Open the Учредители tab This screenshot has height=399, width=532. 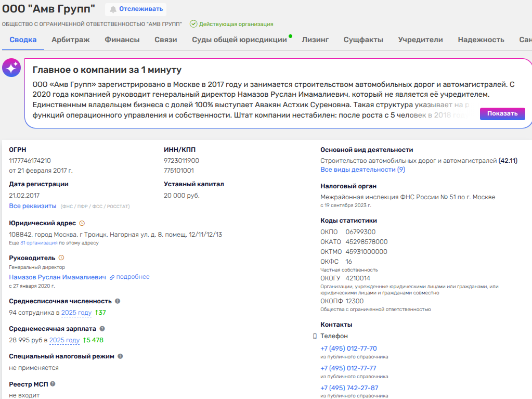click(x=420, y=40)
